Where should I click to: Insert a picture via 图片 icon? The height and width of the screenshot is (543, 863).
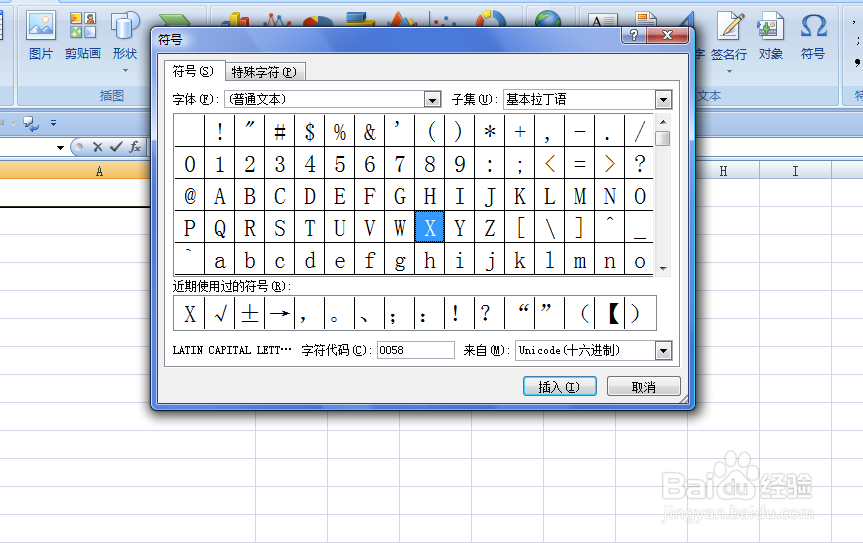click(x=41, y=36)
